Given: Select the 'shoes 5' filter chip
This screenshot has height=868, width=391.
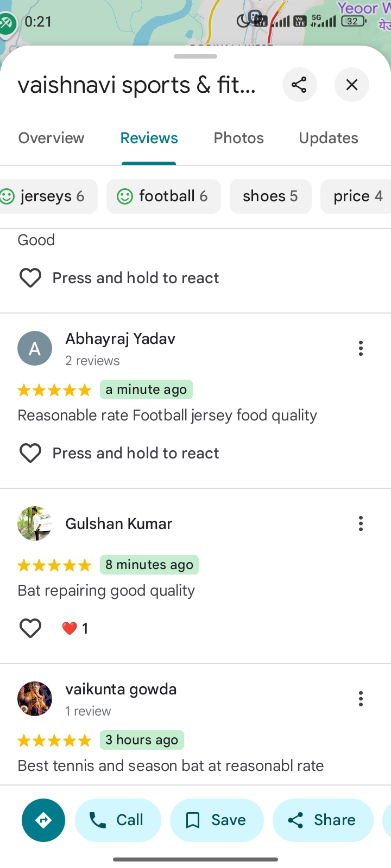Looking at the screenshot, I should (270, 196).
